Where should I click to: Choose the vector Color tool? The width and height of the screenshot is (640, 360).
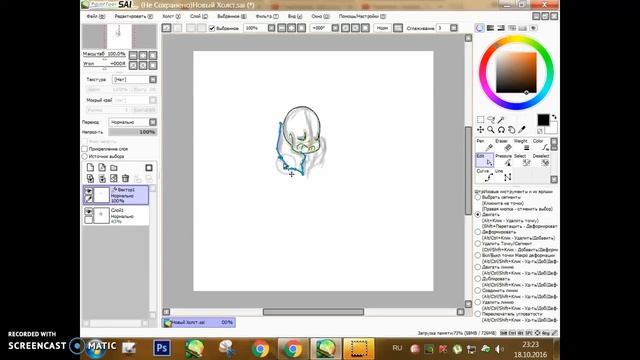[541, 145]
